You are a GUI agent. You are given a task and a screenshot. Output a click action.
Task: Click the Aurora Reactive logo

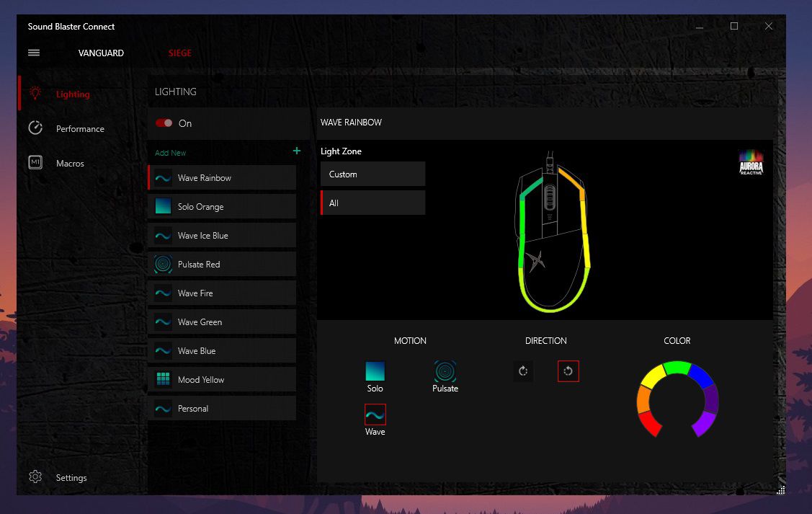[x=751, y=162]
